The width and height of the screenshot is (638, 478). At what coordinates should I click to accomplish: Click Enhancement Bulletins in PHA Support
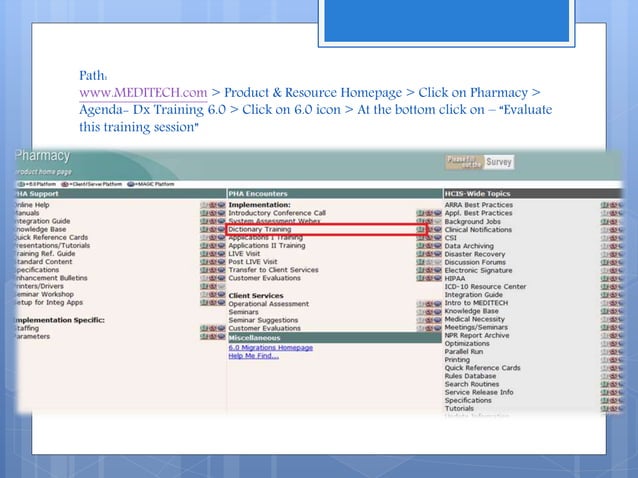(51, 278)
